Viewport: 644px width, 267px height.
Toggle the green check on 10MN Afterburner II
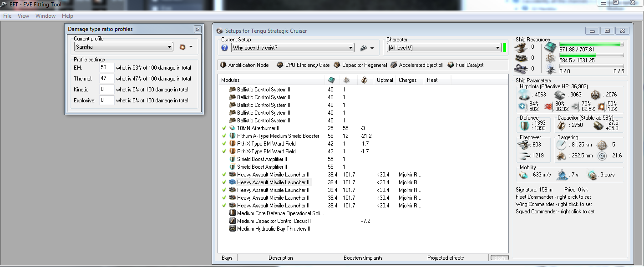224,128
